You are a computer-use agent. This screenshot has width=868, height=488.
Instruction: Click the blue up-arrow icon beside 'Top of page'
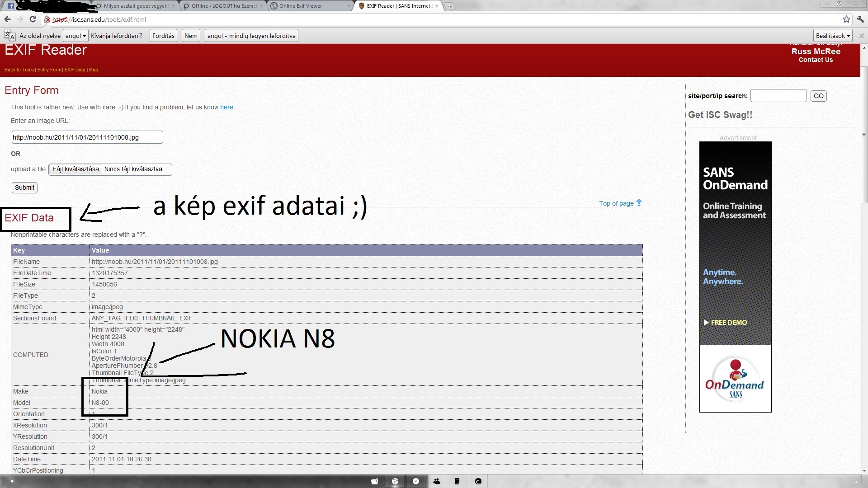click(639, 202)
